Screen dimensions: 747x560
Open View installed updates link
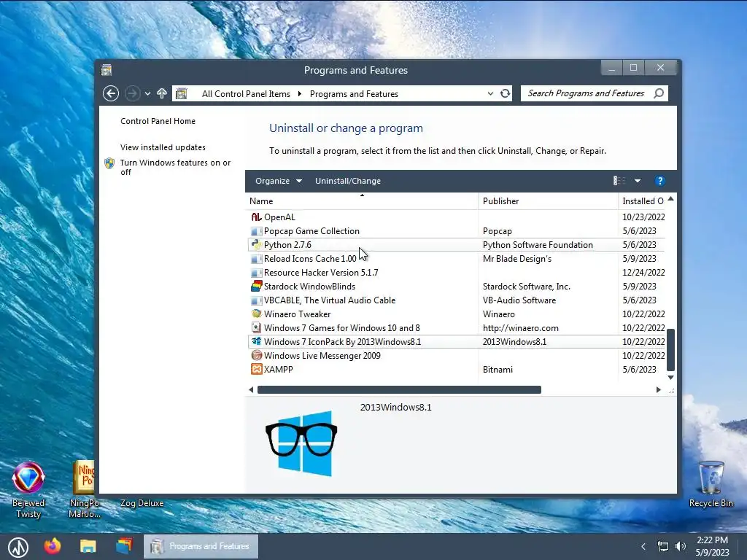[x=163, y=147]
